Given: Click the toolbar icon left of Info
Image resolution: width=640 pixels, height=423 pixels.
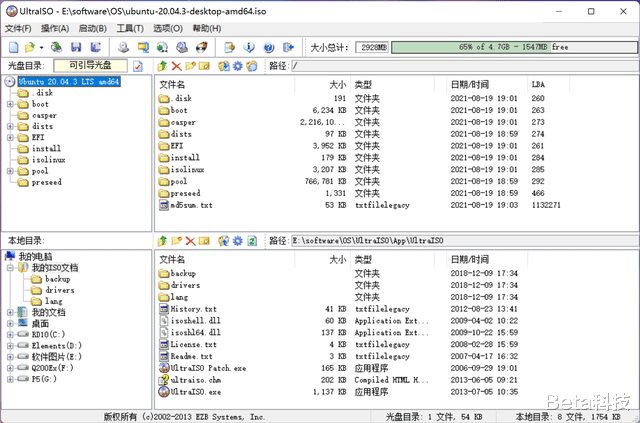Looking at the screenshot, I should tap(230, 47).
